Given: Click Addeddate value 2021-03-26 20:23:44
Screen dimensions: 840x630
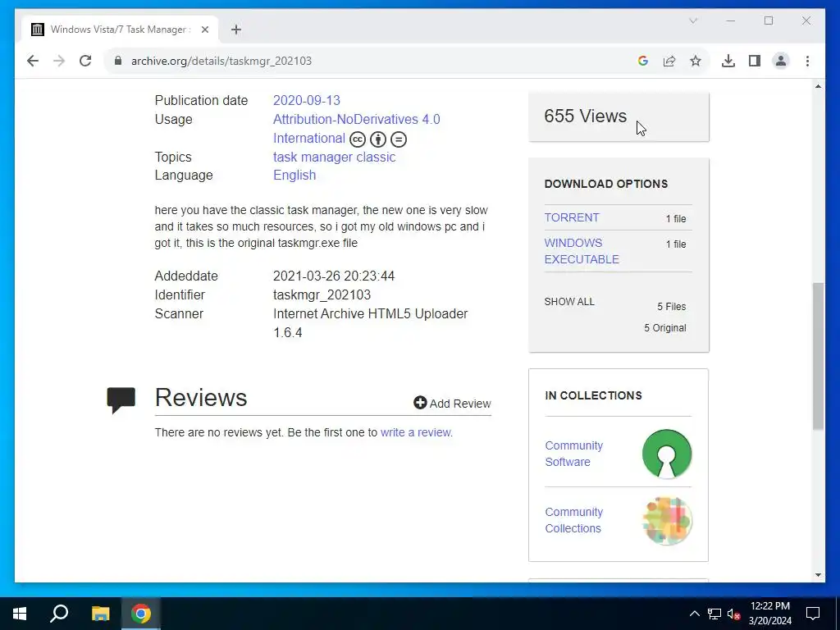Looking at the screenshot, I should (334, 276).
